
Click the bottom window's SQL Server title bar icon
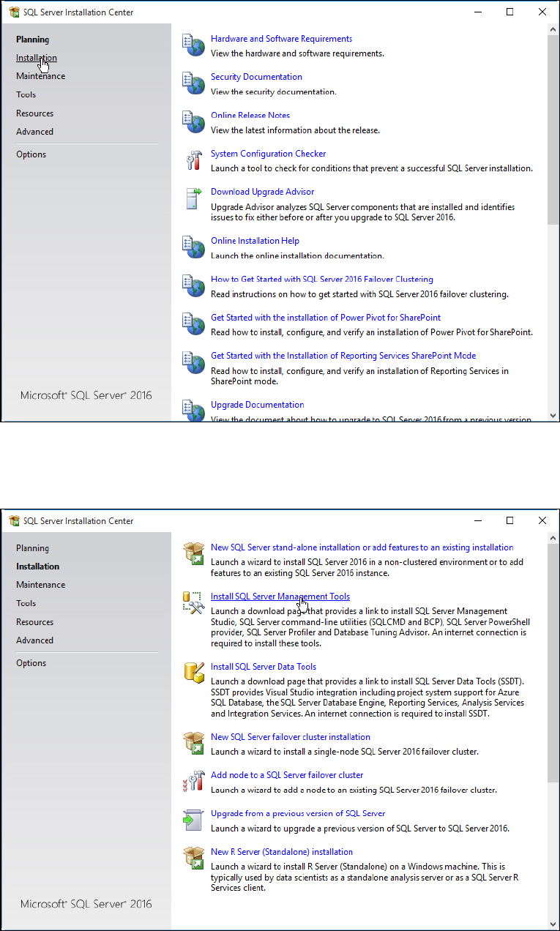[x=14, y=521]
